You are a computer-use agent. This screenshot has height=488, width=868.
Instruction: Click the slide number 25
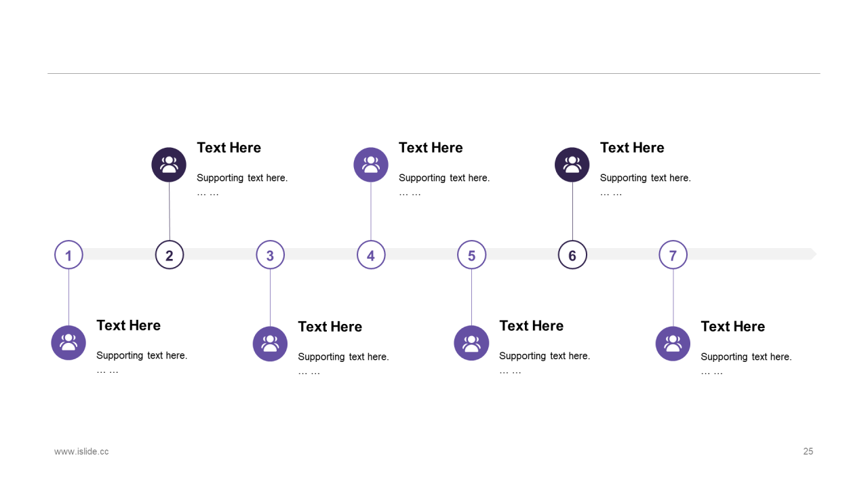coord(808,451)
